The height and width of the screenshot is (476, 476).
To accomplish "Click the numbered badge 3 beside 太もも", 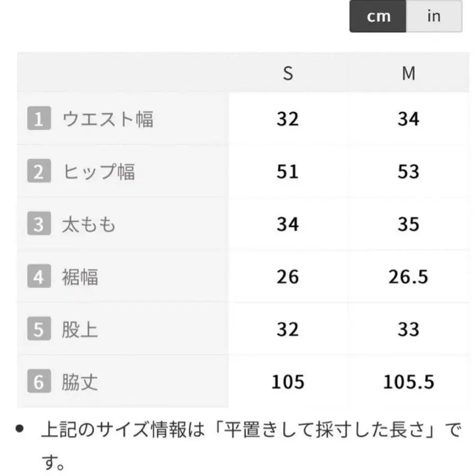I will [38, 224].
